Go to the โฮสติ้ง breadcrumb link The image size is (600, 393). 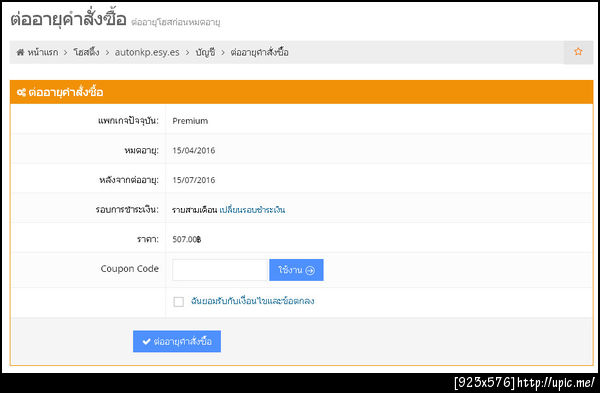86,52
